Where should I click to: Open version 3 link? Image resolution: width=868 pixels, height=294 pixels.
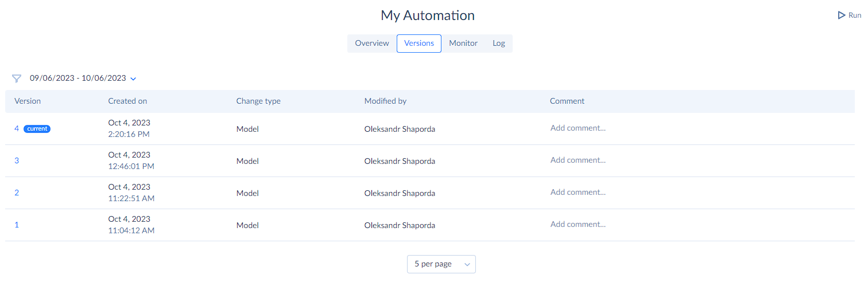pos(17,161)
